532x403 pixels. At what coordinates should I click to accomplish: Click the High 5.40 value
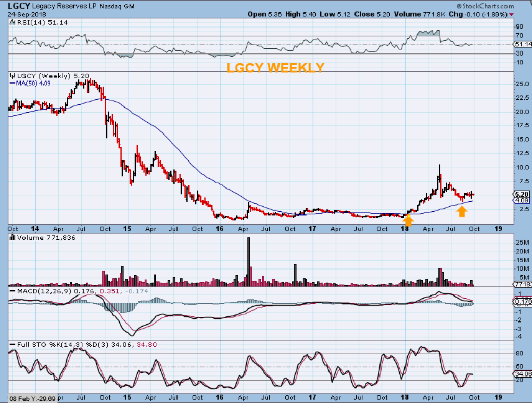point(300,14)
